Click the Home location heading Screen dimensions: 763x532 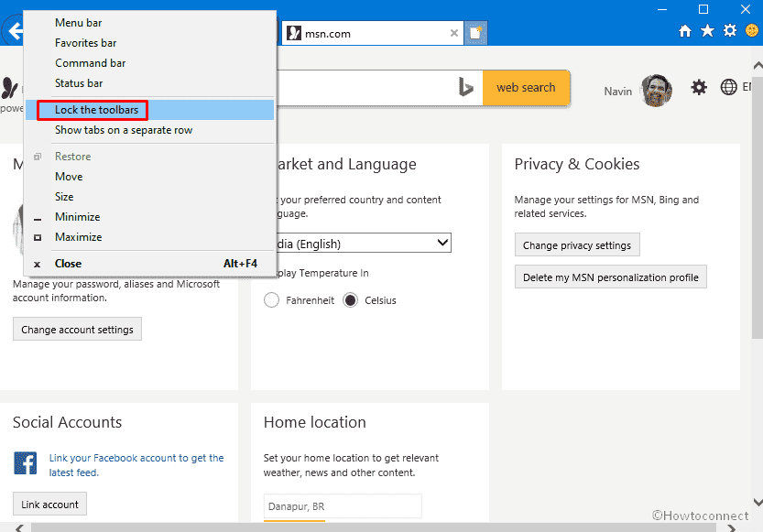(x=315, y=422)
